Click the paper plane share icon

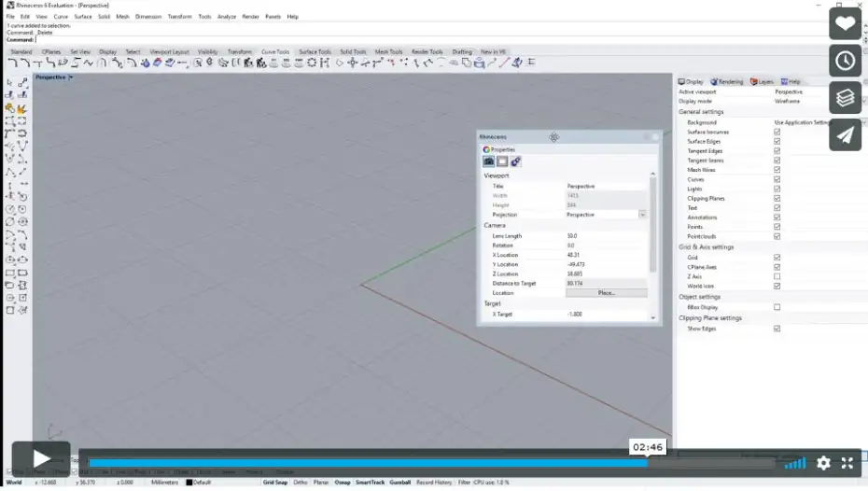[x=845, y=135]
